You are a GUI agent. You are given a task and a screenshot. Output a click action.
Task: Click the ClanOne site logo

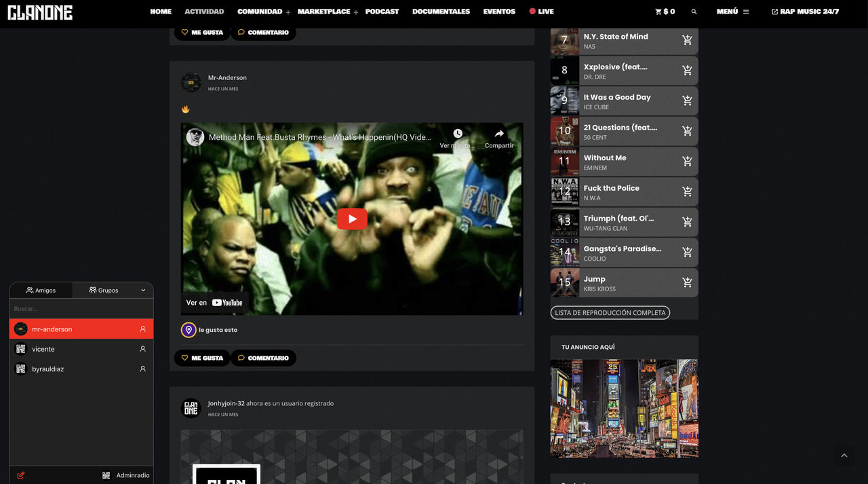tap(40, 12)
